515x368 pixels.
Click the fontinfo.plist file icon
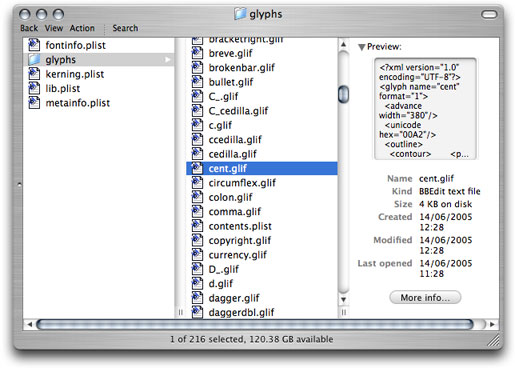[x=34, y=45]
